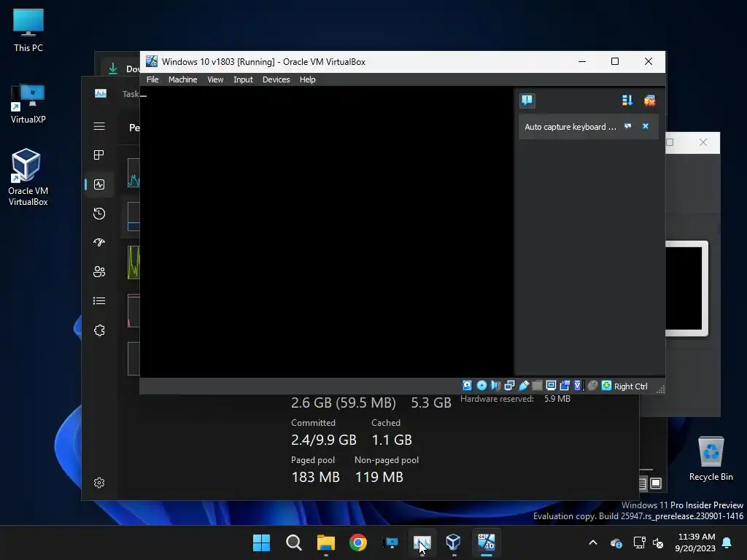
Task: Click the audio status bar indicator
Action: (495, 386)
